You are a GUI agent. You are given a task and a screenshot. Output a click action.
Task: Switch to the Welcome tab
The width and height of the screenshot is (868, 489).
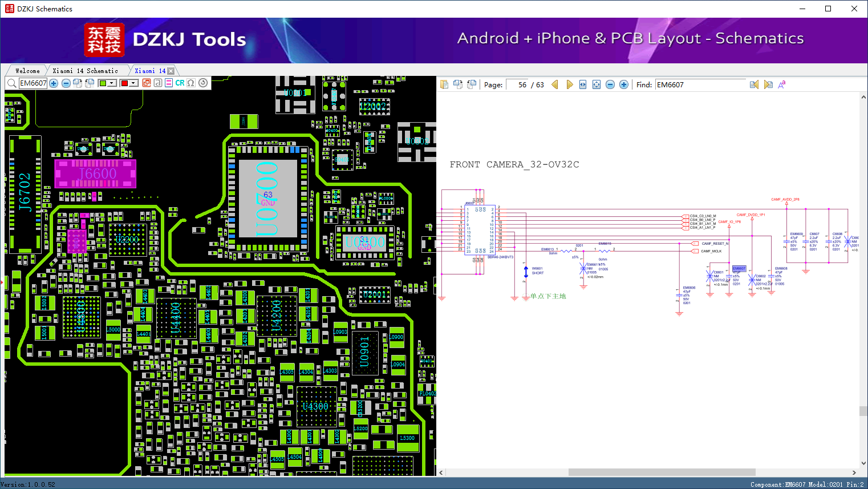click(x=27, y=71)
